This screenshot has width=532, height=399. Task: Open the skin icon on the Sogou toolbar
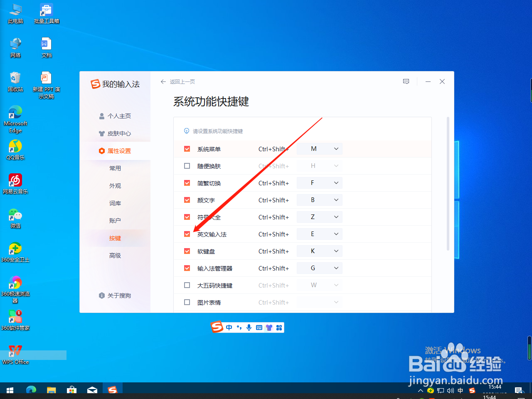[269, 328]
